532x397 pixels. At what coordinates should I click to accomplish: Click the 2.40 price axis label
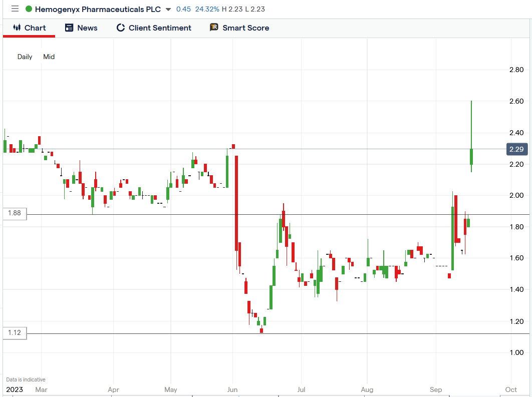pyautogui.click(x=516, y=133)
